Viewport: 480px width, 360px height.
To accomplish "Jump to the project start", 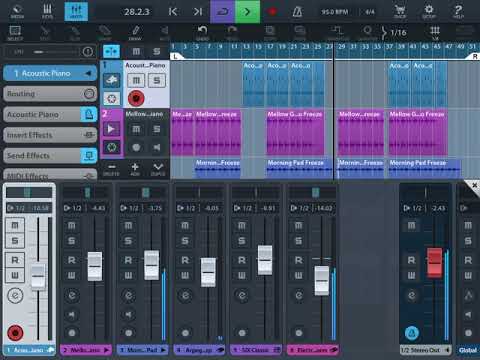I will coord(173,12).
